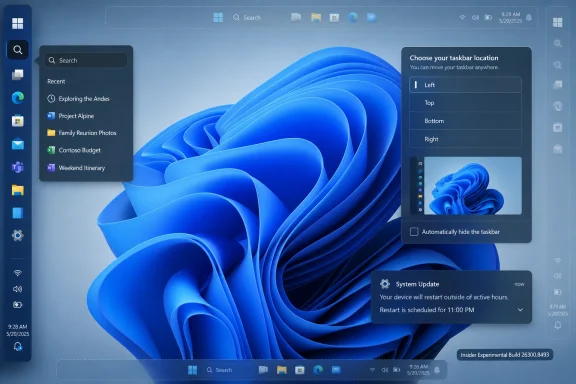Open Start on the bottom taskbar
The width and height of the screenshot is (576, 384).
192,370
